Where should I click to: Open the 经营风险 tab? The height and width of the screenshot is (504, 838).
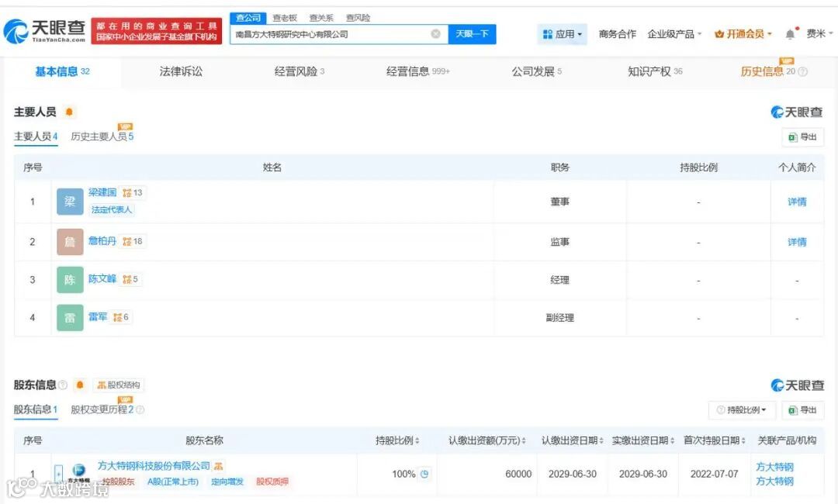click(x=300, y=71)
